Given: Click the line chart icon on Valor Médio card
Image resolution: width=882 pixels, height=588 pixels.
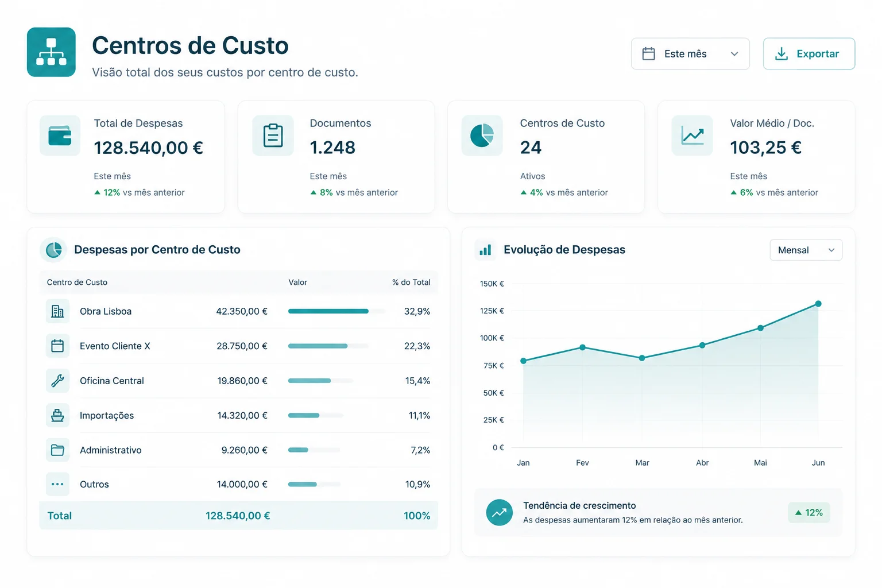Looking at the screenshot, I should click(692, 136).
